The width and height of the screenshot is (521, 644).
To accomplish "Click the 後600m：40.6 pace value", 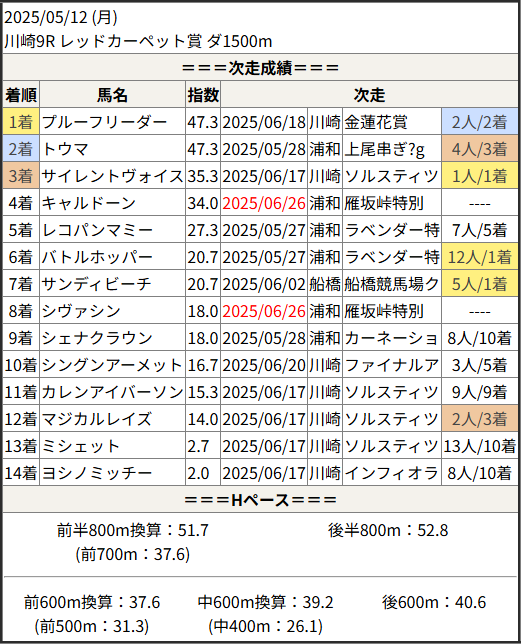I will [434, 602].
